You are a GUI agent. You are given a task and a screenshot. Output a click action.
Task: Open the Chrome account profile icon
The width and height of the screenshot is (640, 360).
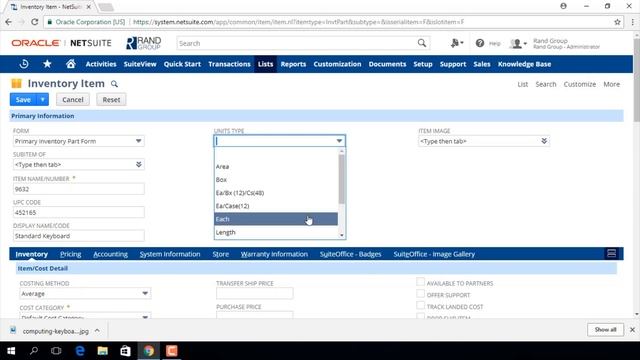[x=563, y=6]
